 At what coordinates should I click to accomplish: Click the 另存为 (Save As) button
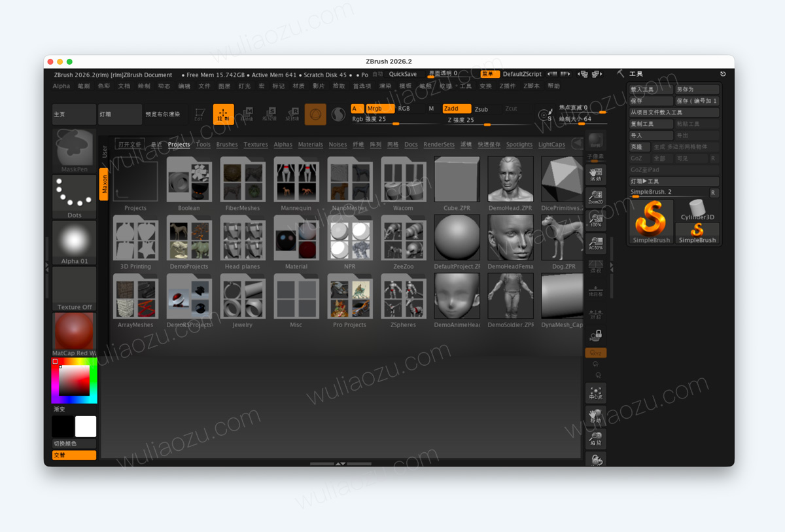coord(697,89)
